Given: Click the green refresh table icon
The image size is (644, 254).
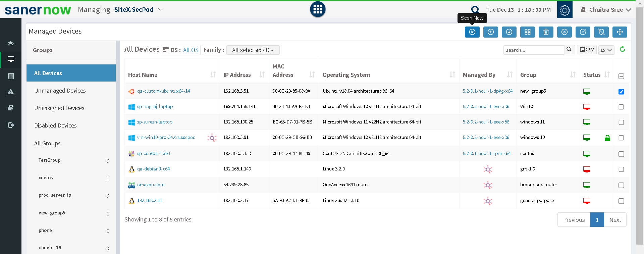Looking at the screenshot, I should coord(623,49).
